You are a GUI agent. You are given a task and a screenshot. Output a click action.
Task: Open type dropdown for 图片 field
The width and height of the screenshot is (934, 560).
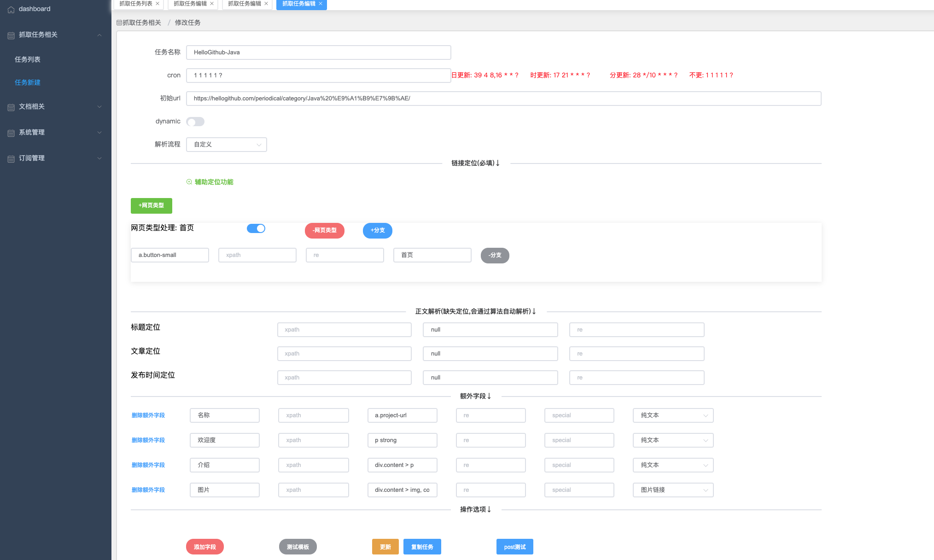point(673,490)
